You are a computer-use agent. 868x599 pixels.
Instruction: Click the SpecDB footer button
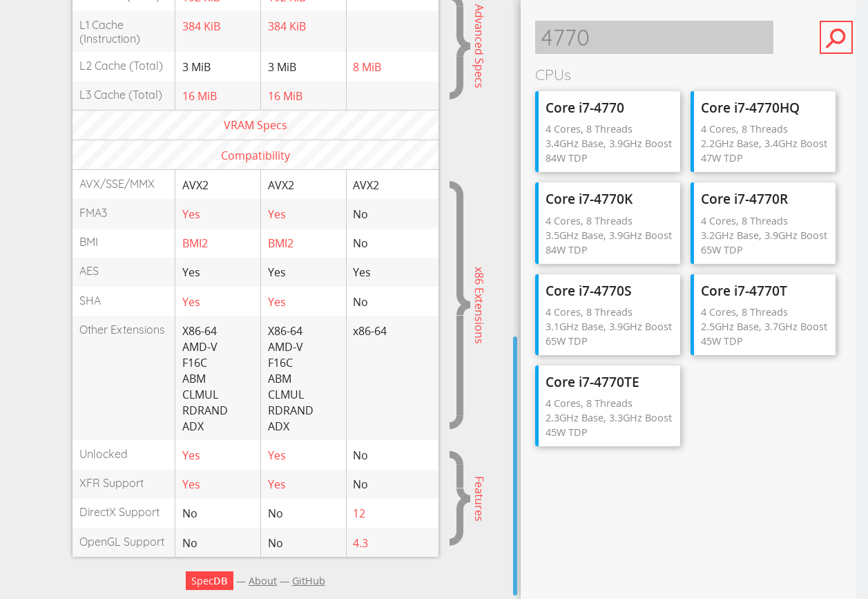(x=209, y=580)
